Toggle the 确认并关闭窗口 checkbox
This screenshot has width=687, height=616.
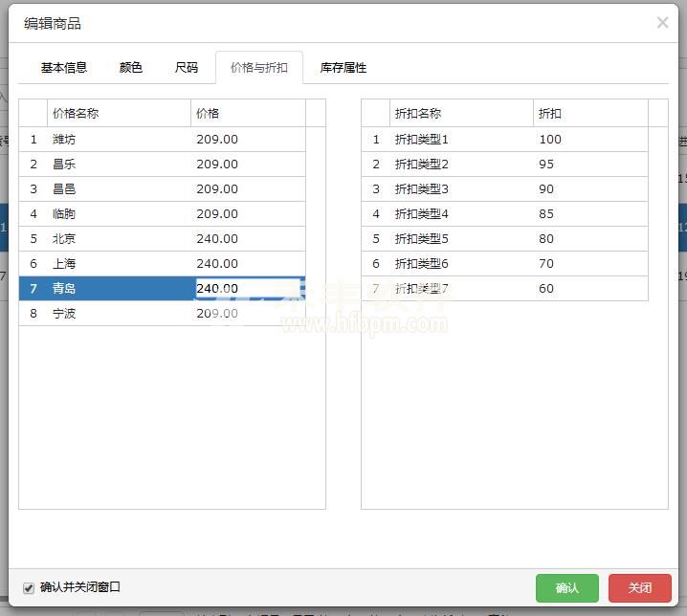(x=29, y=588)
